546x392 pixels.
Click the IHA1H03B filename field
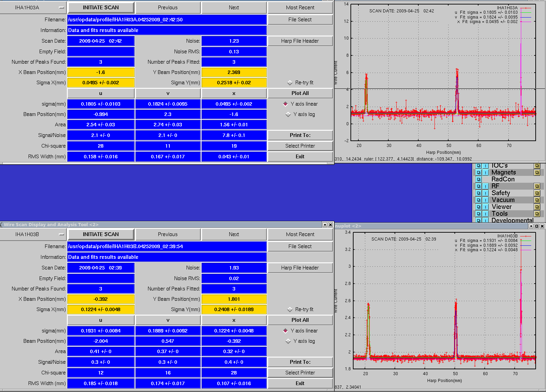point(167,246)
